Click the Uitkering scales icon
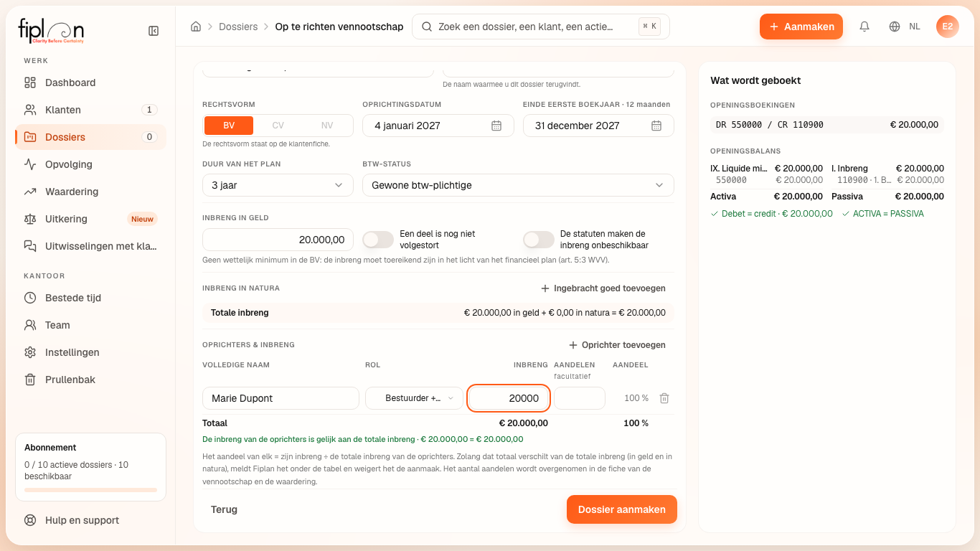This screenshot has height=551, width=980. 30,219
